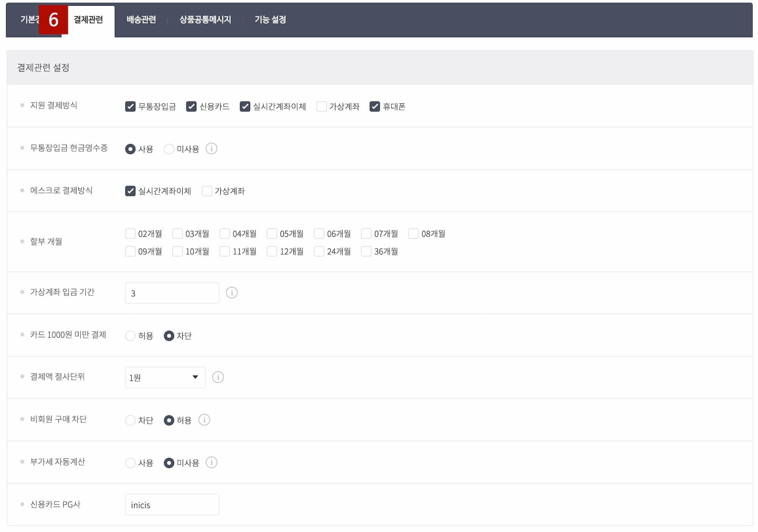758x532 pixels.
Task: Switch to the 결제관련 tab
Action: point(88,20)
